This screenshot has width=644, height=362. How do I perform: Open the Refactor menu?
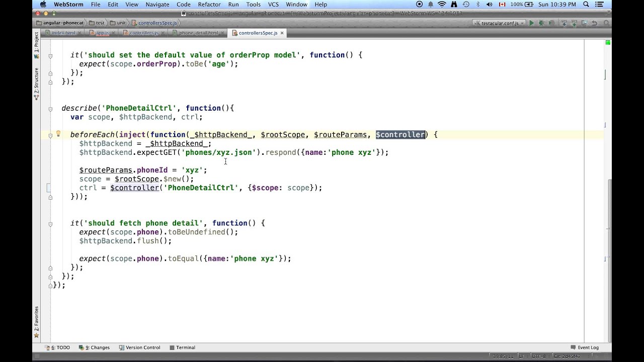click(209, 5)
